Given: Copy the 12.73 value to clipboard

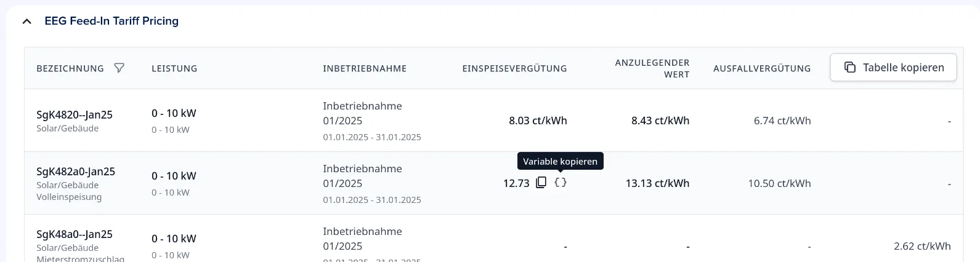Looking at the screenshot, I should click(541, 183).
